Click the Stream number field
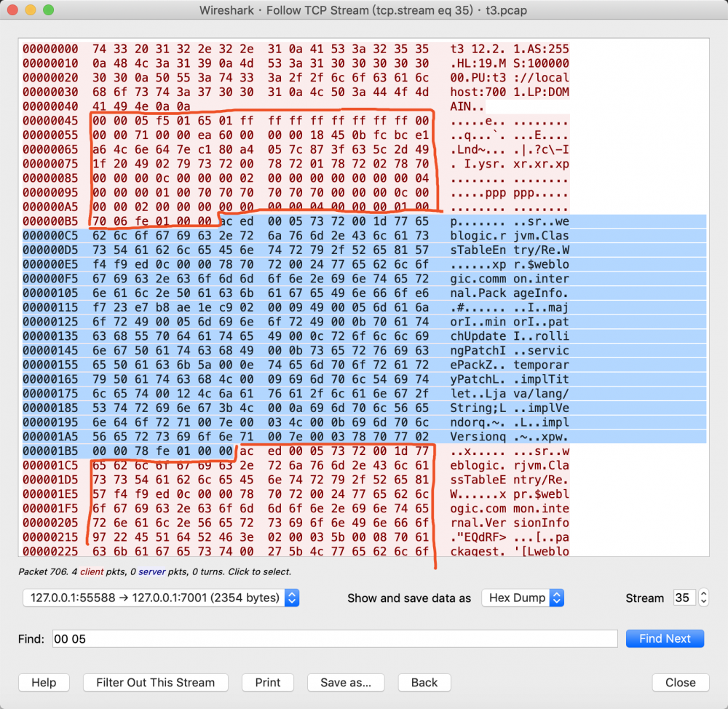 (x=684, y=598)
